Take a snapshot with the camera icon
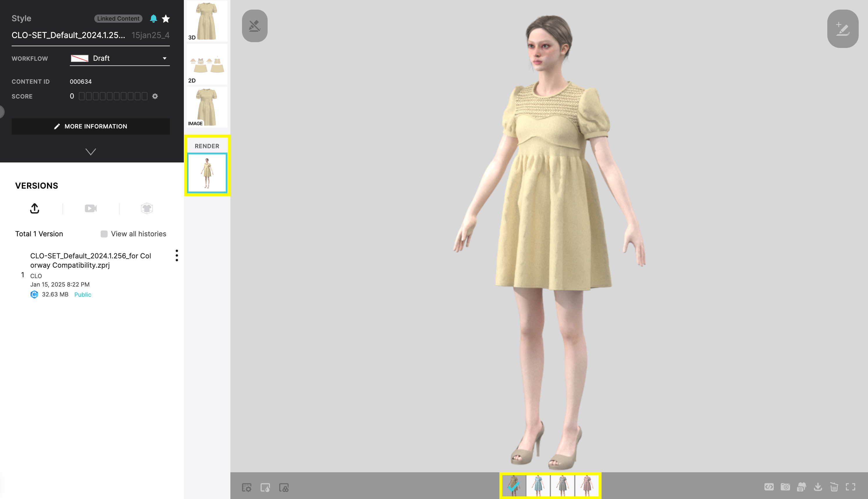Screen dimensions: 868x499 pyautogui.click(x=785, y=487)
